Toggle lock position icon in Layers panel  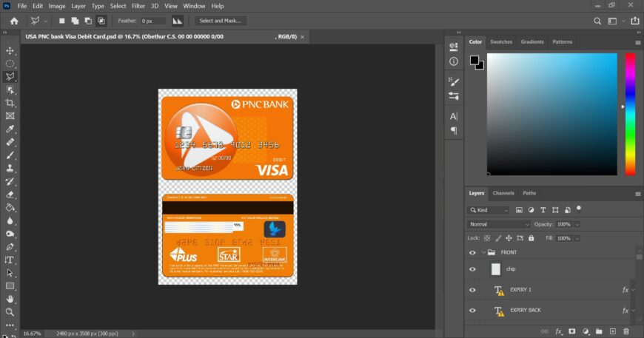509,238
